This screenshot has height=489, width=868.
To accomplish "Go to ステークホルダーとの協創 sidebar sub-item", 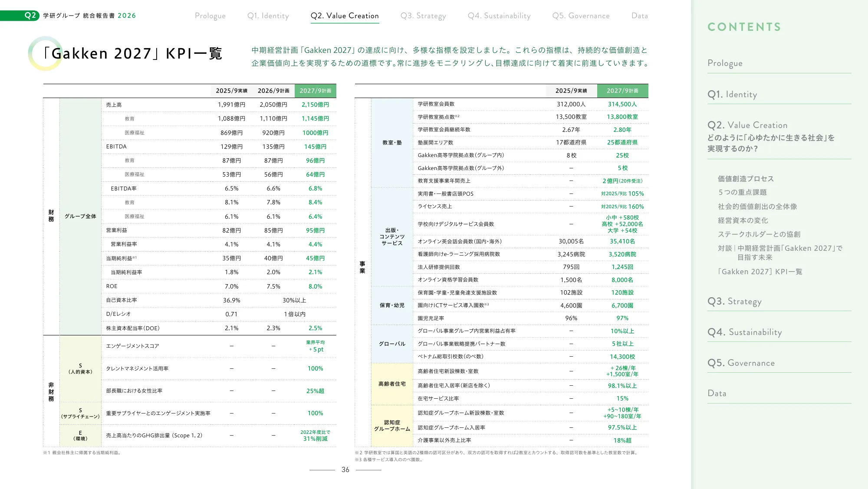I will tap(759, 234).
